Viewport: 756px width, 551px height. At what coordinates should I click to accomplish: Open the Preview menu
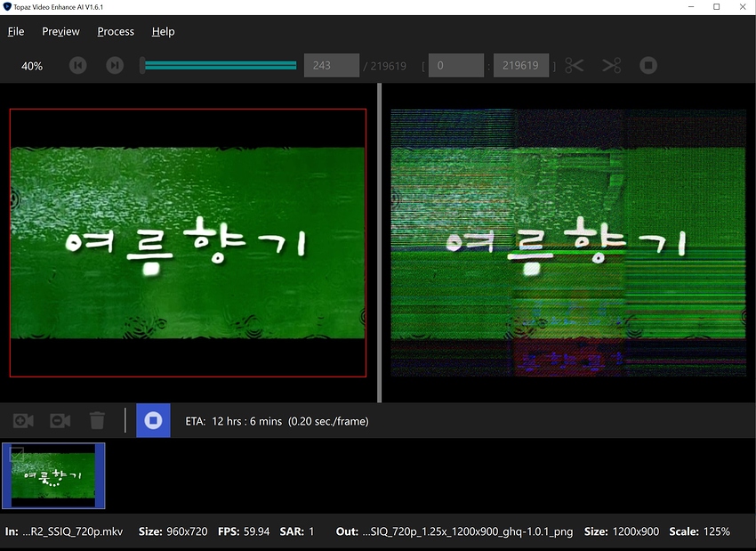[x=60, y=31]
